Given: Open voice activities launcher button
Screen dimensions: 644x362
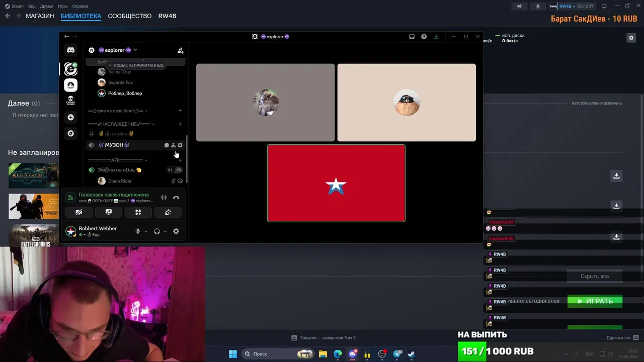Looking at the screenshot, I should (138, 212).
